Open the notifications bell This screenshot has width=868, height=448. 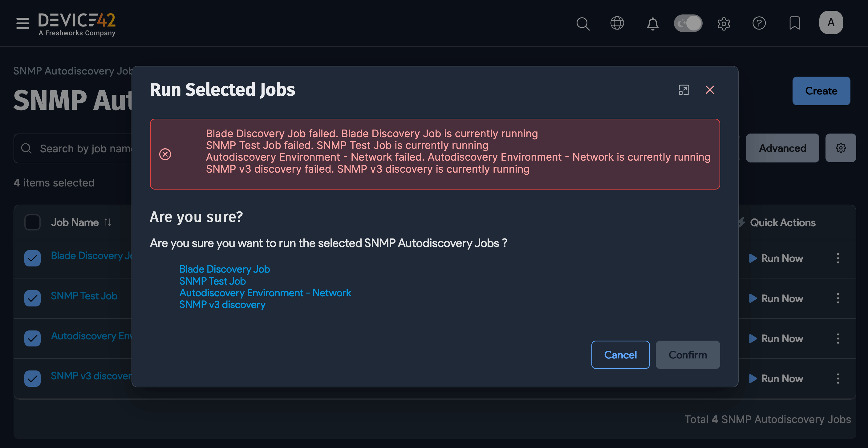652,24
